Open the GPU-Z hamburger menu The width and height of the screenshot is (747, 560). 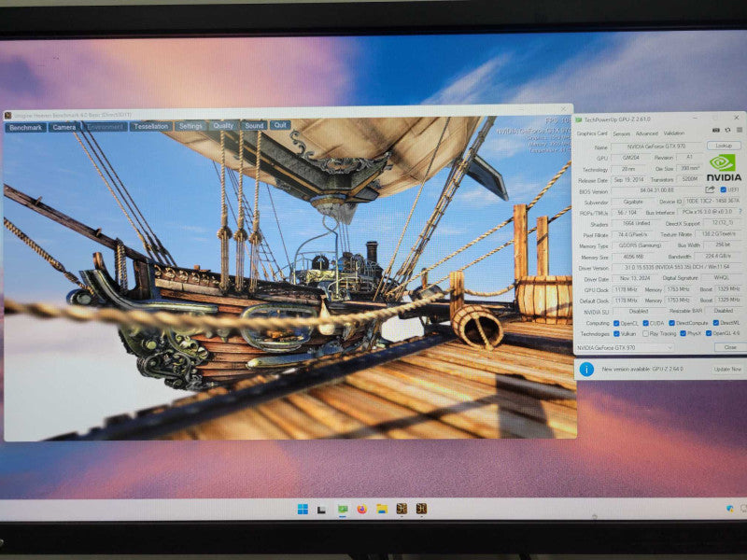(x=739, y=130)
